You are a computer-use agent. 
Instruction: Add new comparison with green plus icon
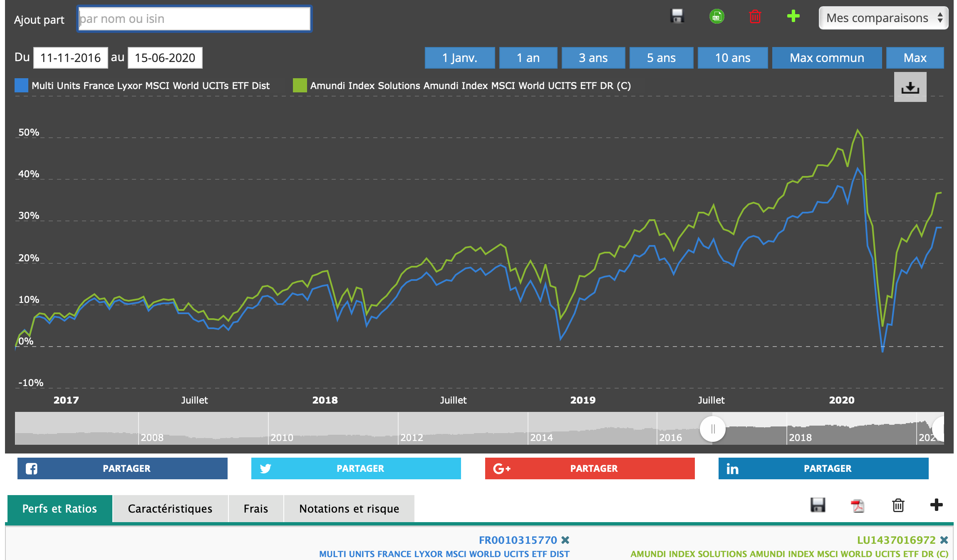point(793,16)
